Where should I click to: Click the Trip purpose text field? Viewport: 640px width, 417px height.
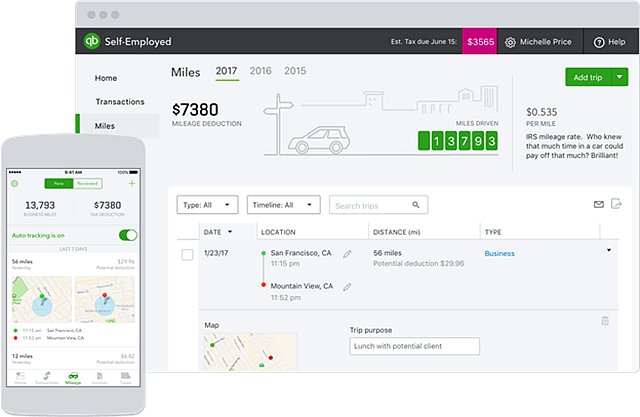414,346
